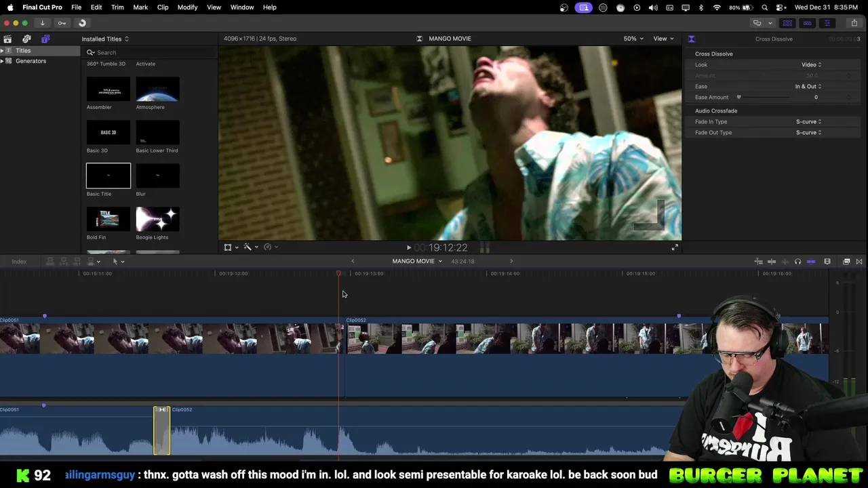The height and width of the screenshot is (488, 868).
Task: Click the Share export icon
Action: 854,23
